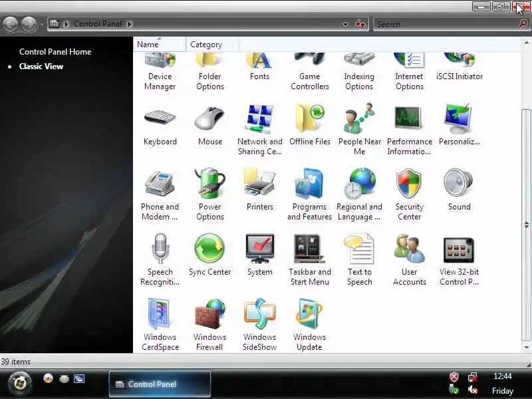Open the Sound icon
The image size is (532, 399).
click(459, 190)
